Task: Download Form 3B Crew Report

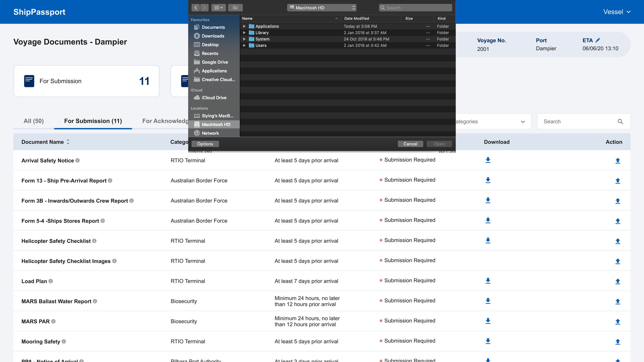Action: (x=488, y=200)
